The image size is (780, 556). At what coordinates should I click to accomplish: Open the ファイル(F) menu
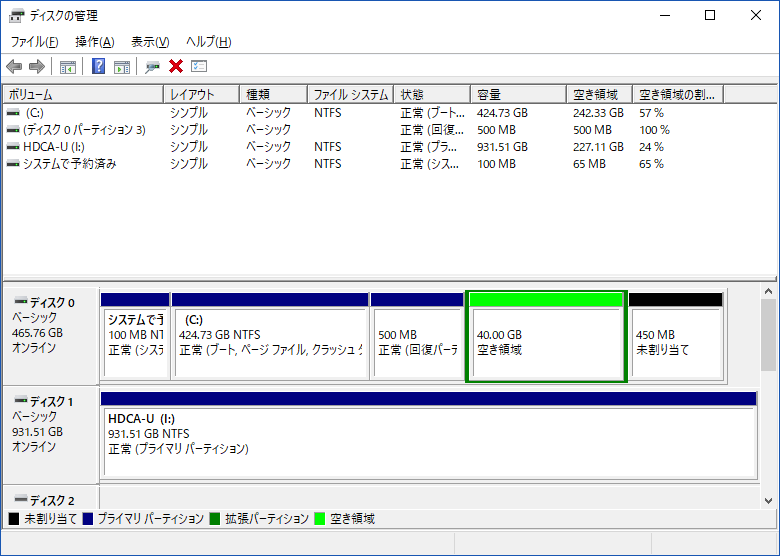[x=34, y=42]
